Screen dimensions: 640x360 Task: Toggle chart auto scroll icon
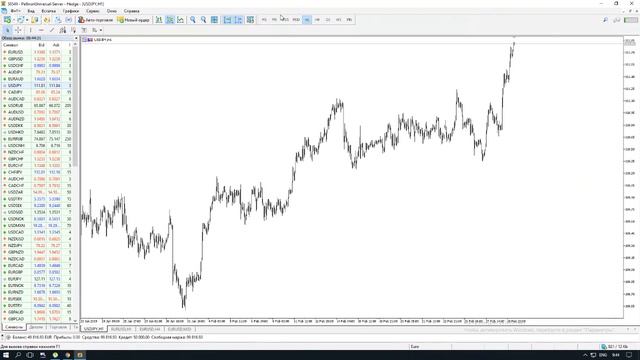tap(227, 20)
